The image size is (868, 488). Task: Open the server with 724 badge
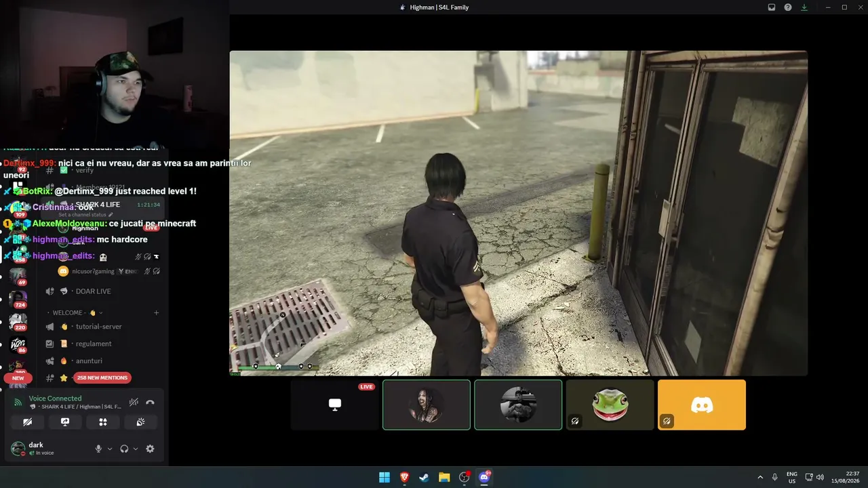click(18, 299)
